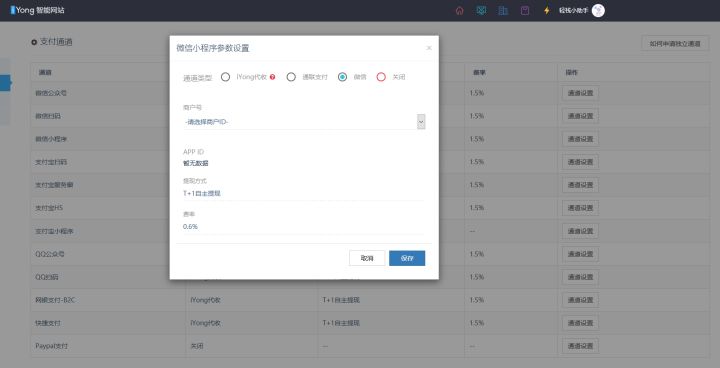Click 通道设置 for the 支付宝H5 row

tap(580, 208)
